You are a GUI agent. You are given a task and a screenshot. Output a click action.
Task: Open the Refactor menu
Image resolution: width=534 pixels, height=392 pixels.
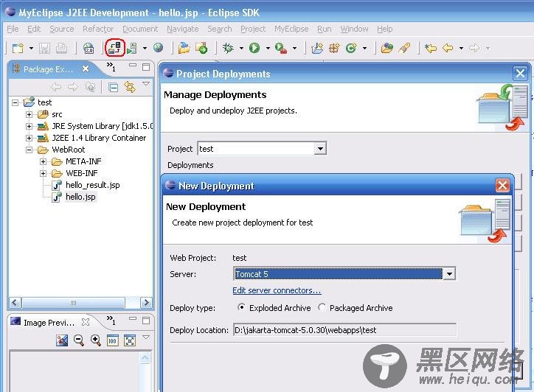pyautogui.click(x=98, y=29)
